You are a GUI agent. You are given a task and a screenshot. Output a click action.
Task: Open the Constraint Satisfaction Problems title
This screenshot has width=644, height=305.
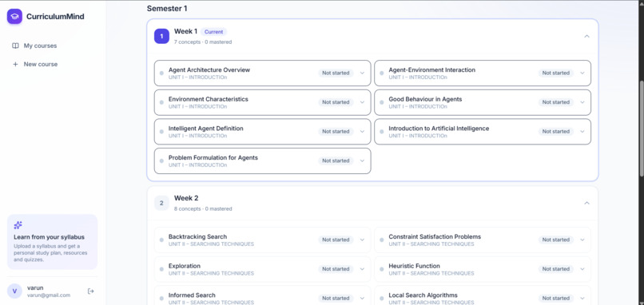tap(435, 237)
